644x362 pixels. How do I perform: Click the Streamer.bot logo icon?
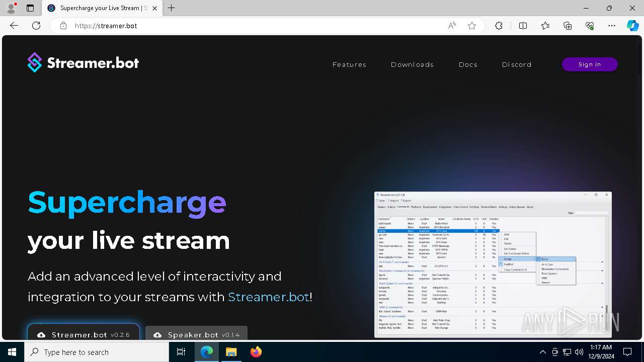click(x=35, y=62)
